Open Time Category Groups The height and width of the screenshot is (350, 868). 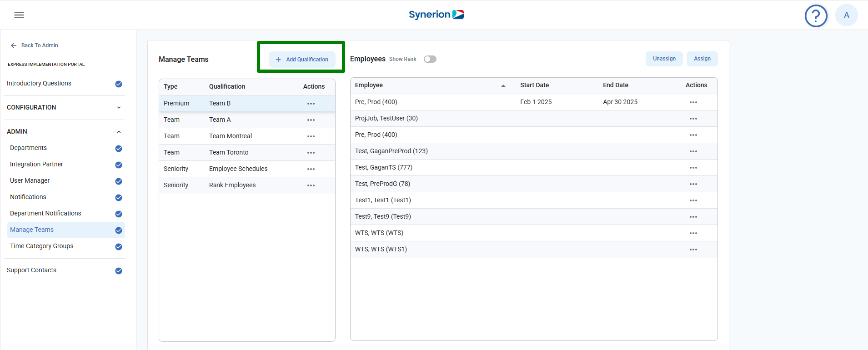coord(41,246)
